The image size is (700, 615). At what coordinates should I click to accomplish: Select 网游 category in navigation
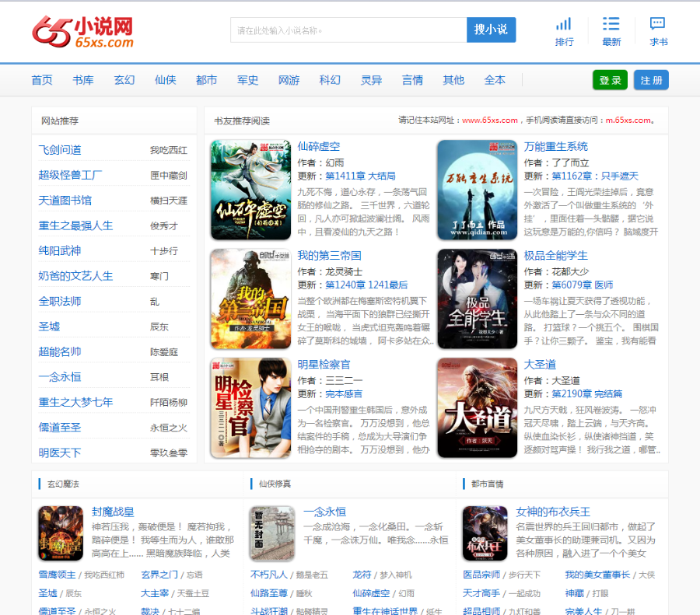[x=289, y=80]
